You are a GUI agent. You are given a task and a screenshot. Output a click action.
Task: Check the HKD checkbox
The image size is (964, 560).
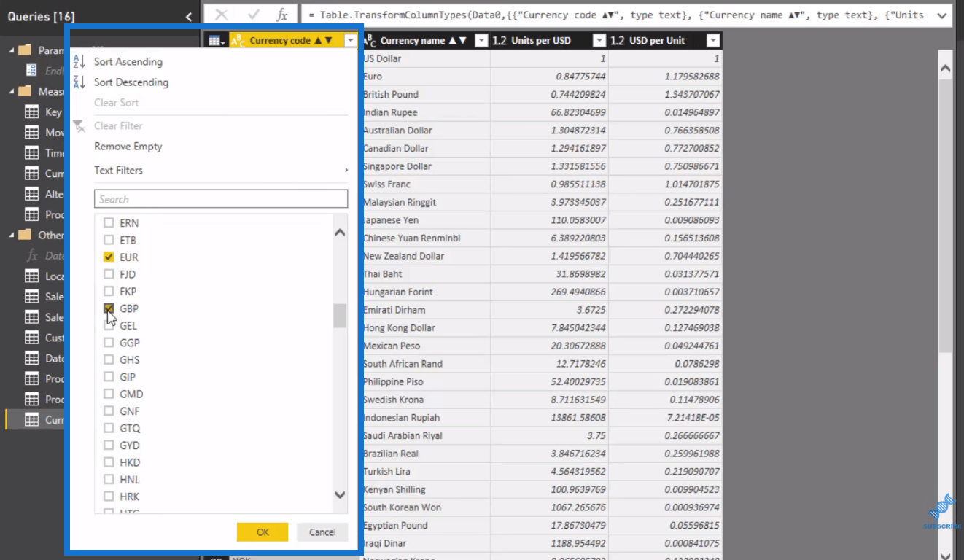[x=109, y=462]
